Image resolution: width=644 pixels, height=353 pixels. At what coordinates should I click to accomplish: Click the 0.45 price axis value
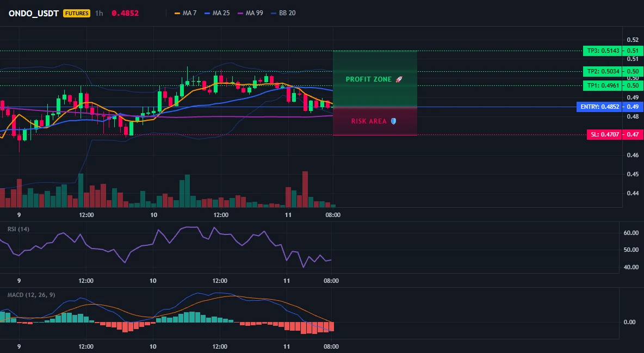(x=633, y=174)
